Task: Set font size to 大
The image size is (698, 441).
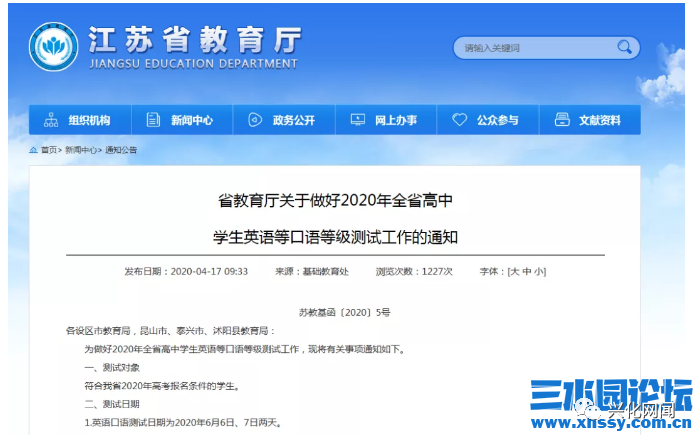Action: click(x=514, y=271)
